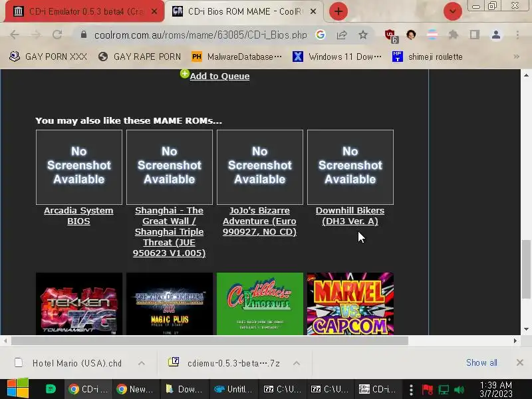The height and width of the screenshot is (399, 532).
Task: Click the vertical scrollbar up arrow
Action: [x=526, y=75]
